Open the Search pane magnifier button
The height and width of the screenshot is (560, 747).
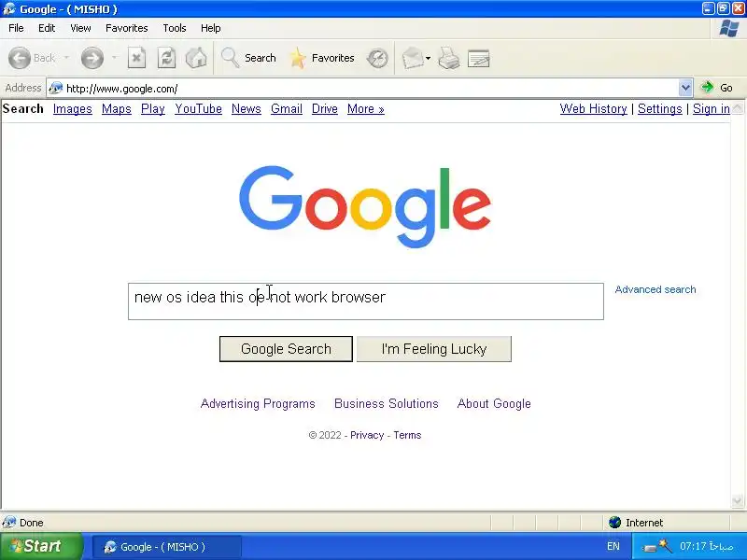(x=248, y=58)
